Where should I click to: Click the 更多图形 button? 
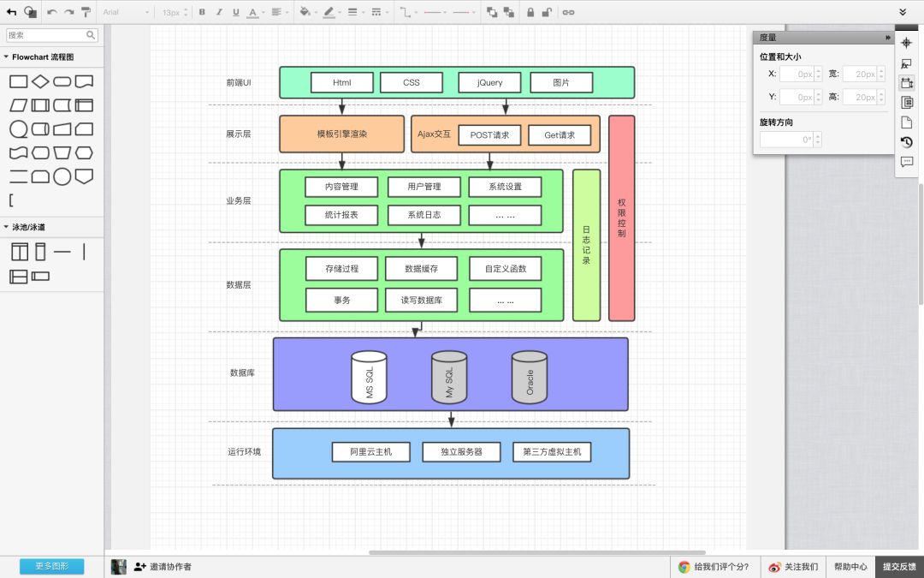52,566
